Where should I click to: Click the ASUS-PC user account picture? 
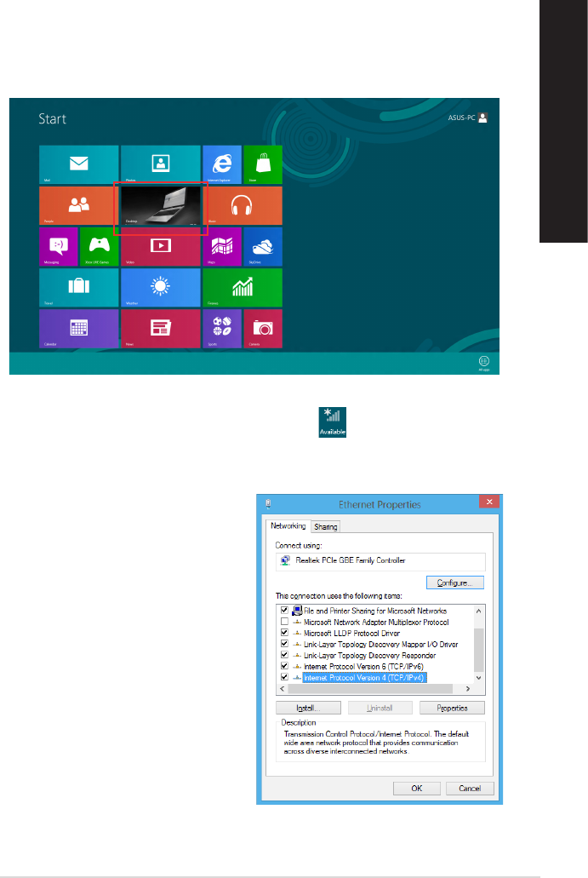click(483, 118)
